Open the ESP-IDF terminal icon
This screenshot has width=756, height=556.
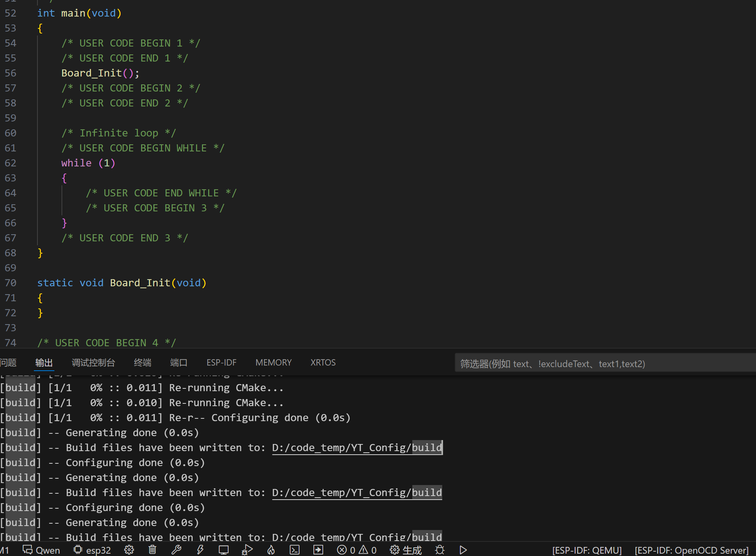coord(295,550)
